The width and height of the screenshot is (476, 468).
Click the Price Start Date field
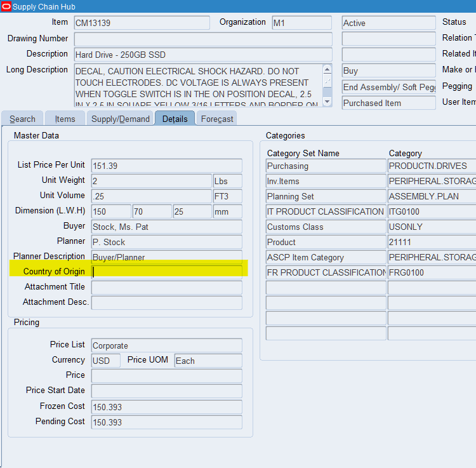(x=167, y=391)
